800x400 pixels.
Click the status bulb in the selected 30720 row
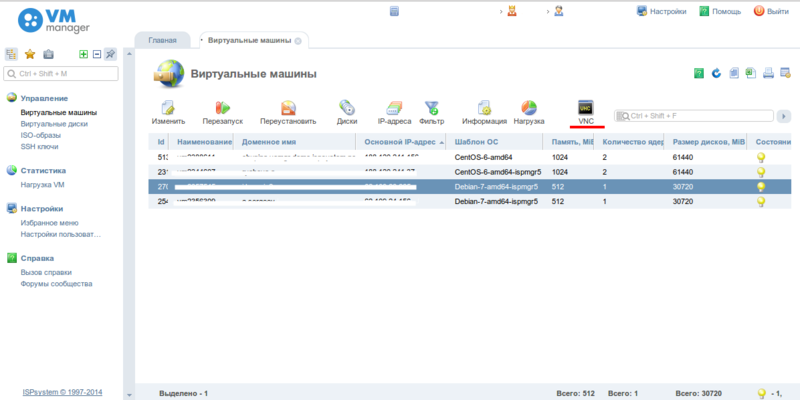pos(761,187)
